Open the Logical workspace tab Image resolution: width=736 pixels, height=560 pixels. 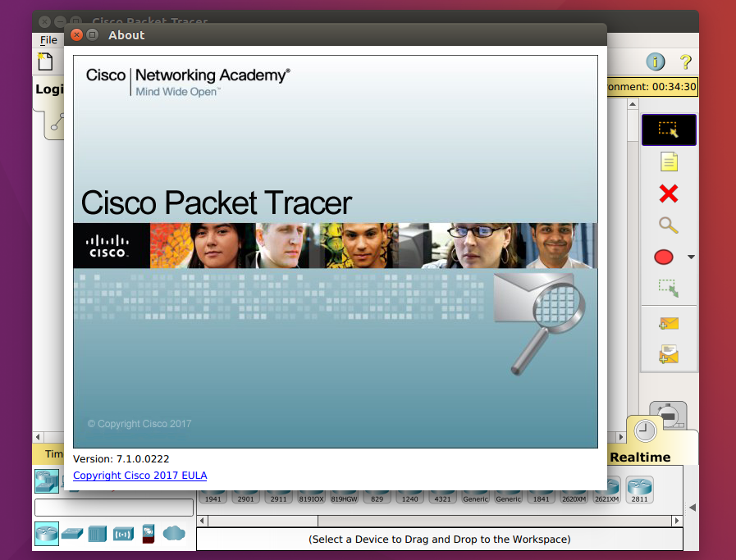click(49, 89)
